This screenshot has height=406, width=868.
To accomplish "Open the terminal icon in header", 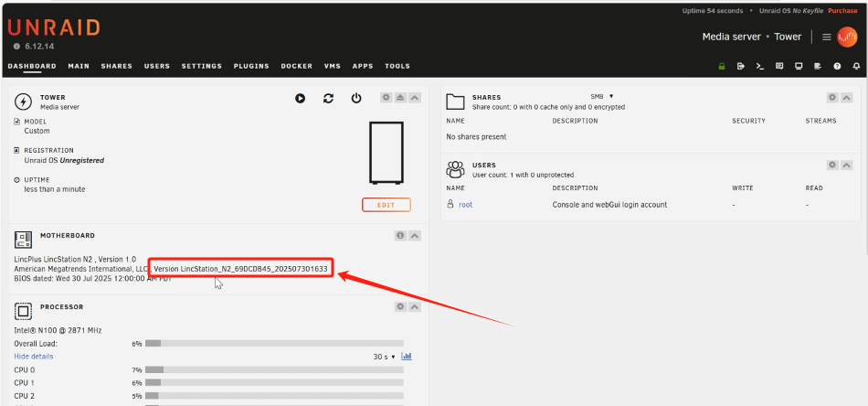I will (760, 66).
